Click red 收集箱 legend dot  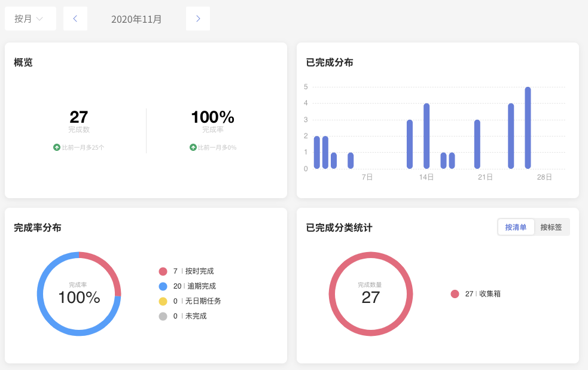coord(455,294)
